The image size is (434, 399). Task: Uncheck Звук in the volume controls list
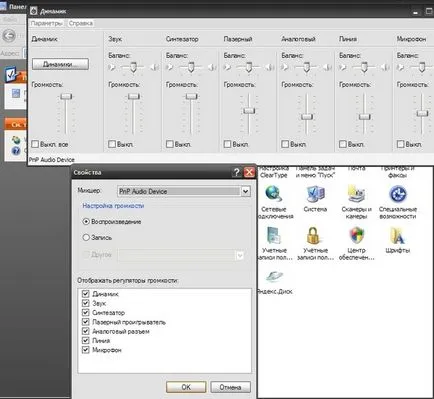click(86, 303)
